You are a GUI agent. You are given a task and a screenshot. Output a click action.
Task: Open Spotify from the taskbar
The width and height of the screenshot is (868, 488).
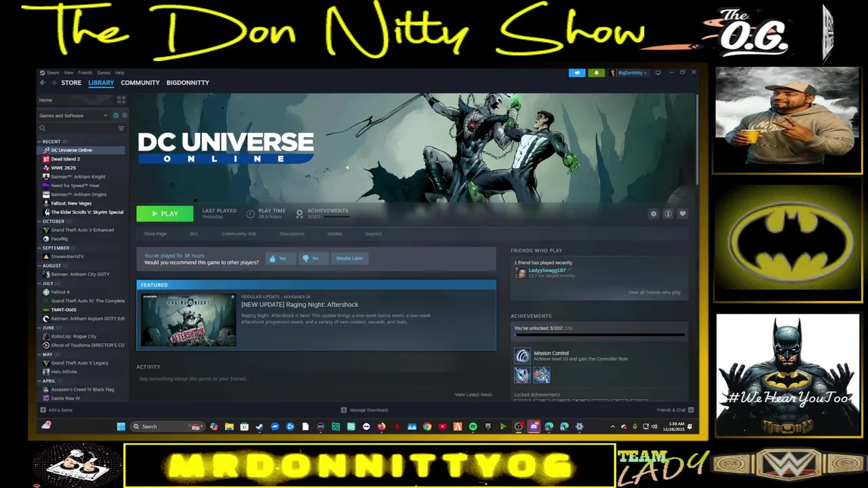click(x=473, y=426)
